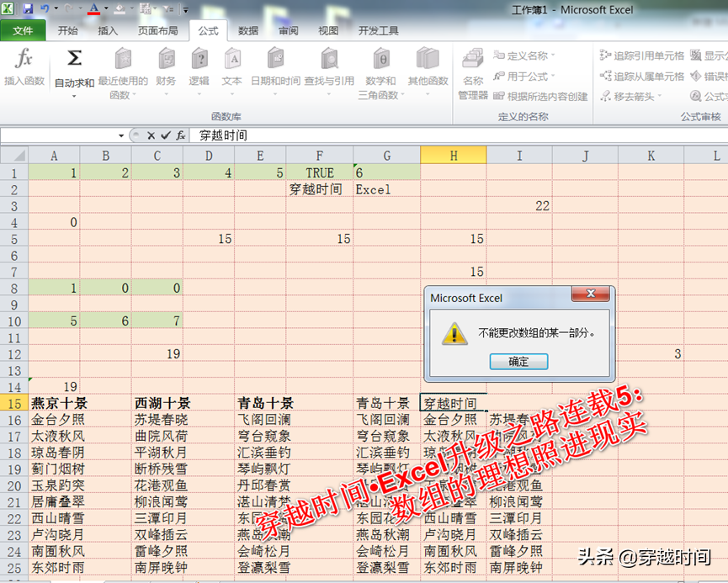The height and width of the screenshot is (583, 728).
Task: Click the Excel application icon in title bar
Action: pos(8,8)
